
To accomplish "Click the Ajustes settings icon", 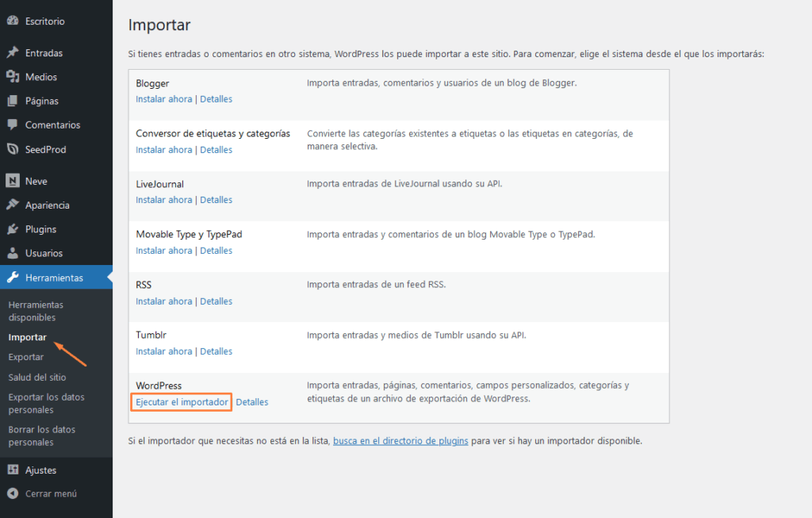I will point(13,470).
